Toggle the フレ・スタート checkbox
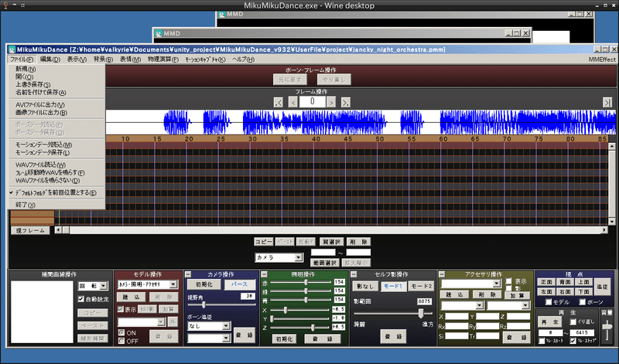Screen dimensions: 619x364 [x=542, y=341]
